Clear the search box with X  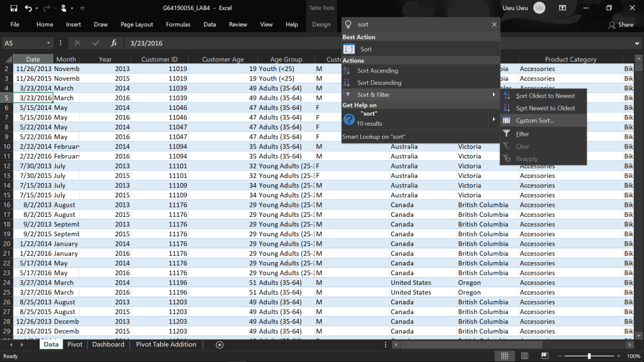click(494, 25)
